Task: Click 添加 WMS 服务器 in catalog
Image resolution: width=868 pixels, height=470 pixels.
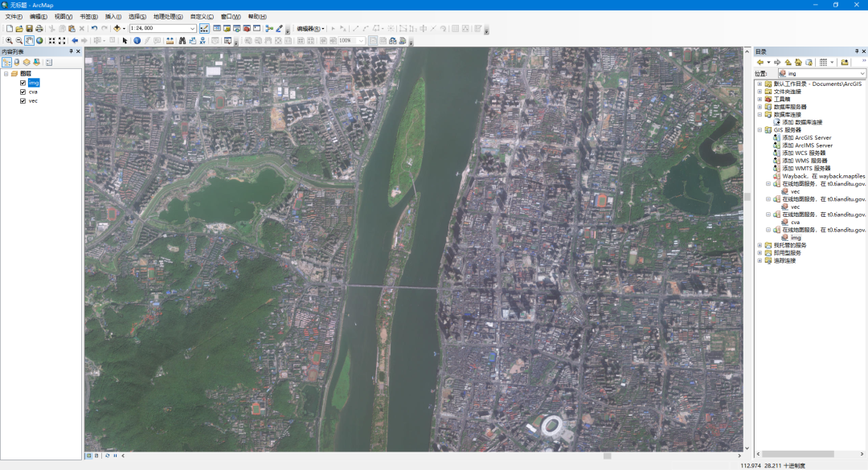Action: pyautogui.click(x=805, y=161)
